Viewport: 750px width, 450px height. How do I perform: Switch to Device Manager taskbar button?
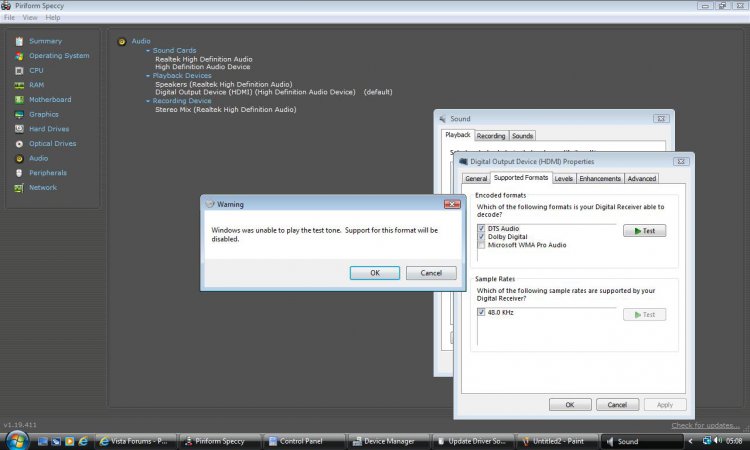(x=388, y=441)
